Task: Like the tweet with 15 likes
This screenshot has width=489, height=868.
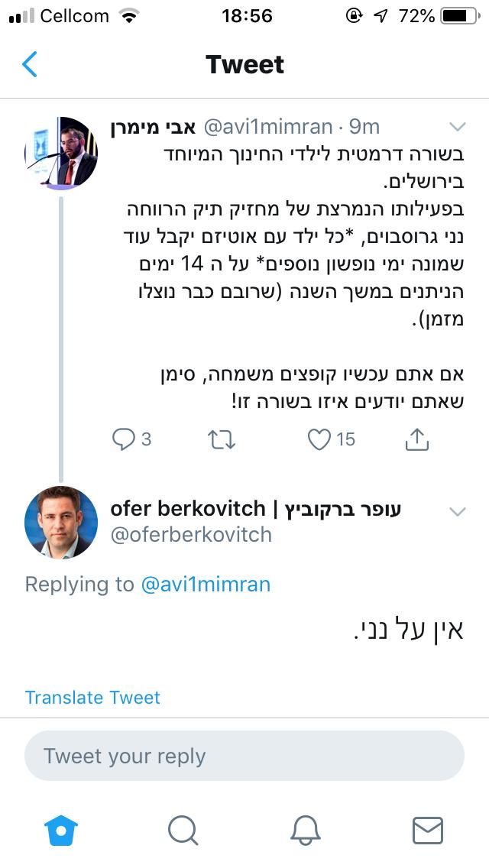Action: tap(319, 439)
